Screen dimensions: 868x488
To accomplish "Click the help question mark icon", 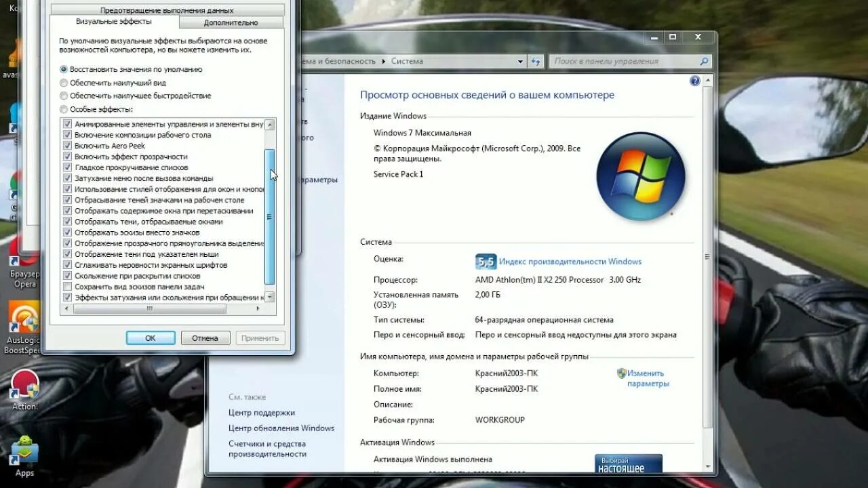I will click(694, 81).
